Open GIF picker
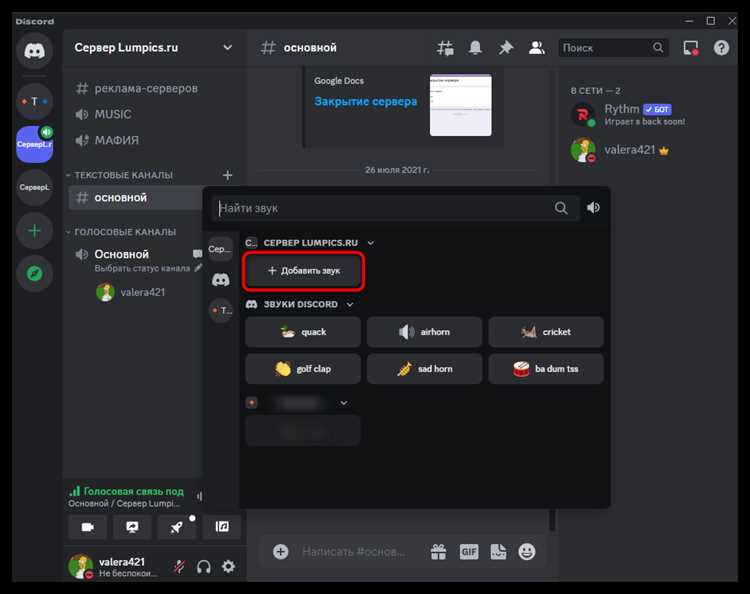This screenshot has width=750, height=594. click(x=469, y=552)
